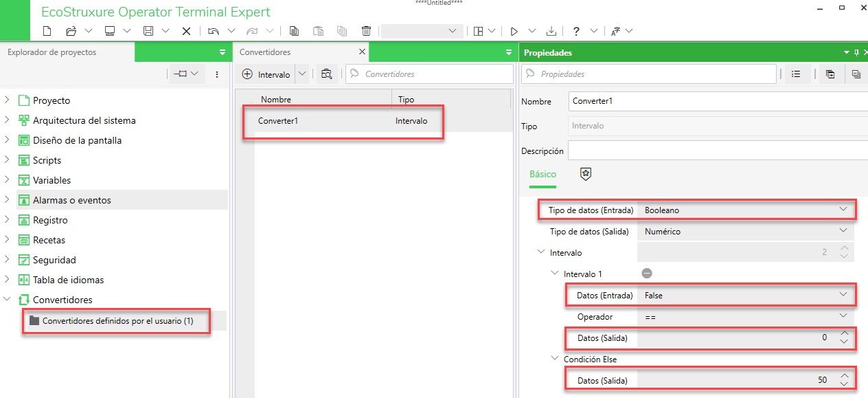Select the Scripts tree item

click(47, 160)
